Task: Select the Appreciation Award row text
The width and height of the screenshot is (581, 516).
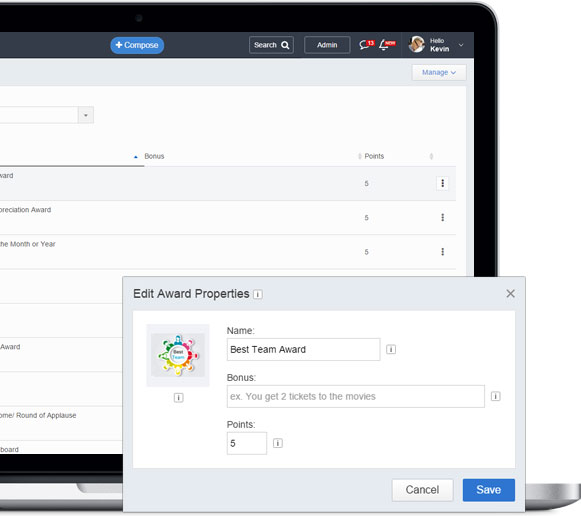Action: tap(26, 210)
